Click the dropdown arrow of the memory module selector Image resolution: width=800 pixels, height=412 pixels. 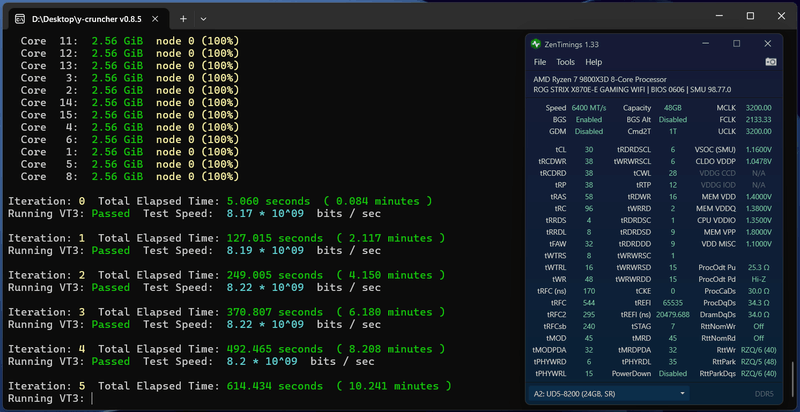tap(683, 393)
